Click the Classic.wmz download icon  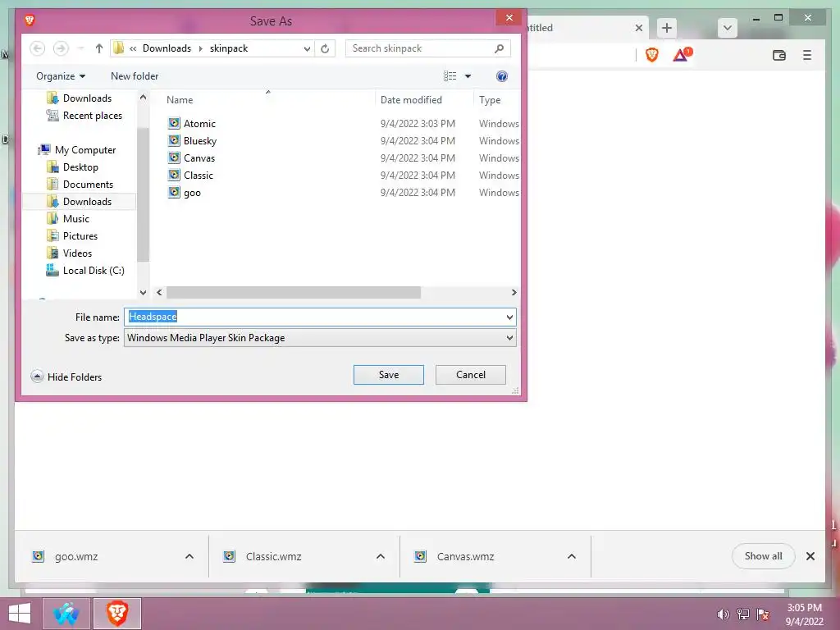tap(230, 556)
